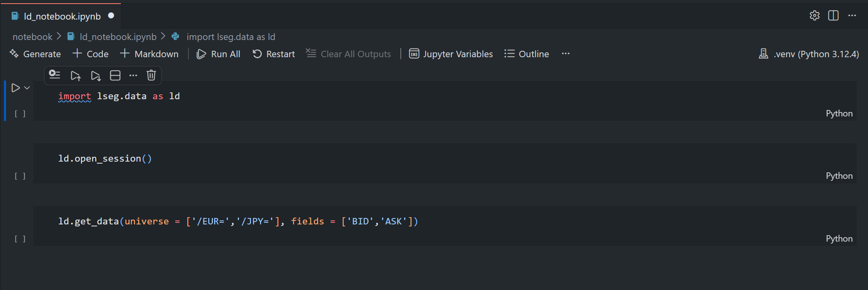Run All cells in notebook
The width and height of the screenshot is (868, 290).
click(218, 54)
